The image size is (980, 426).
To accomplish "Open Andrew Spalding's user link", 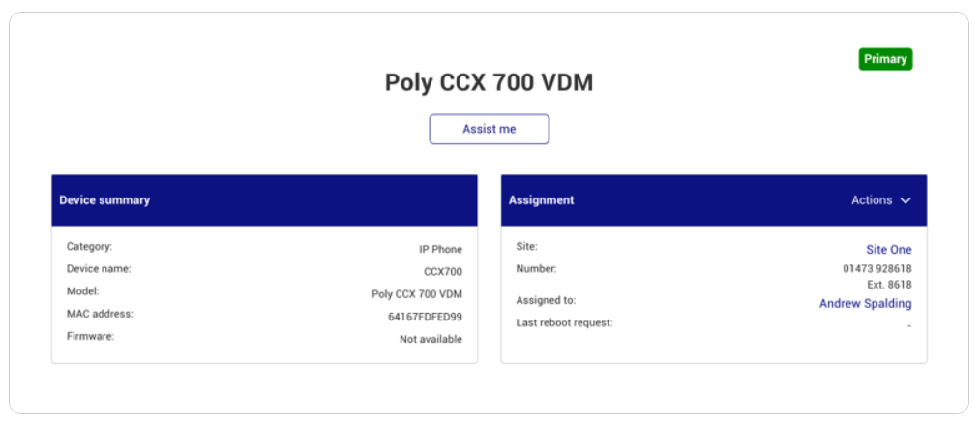I will coord(866,303).
